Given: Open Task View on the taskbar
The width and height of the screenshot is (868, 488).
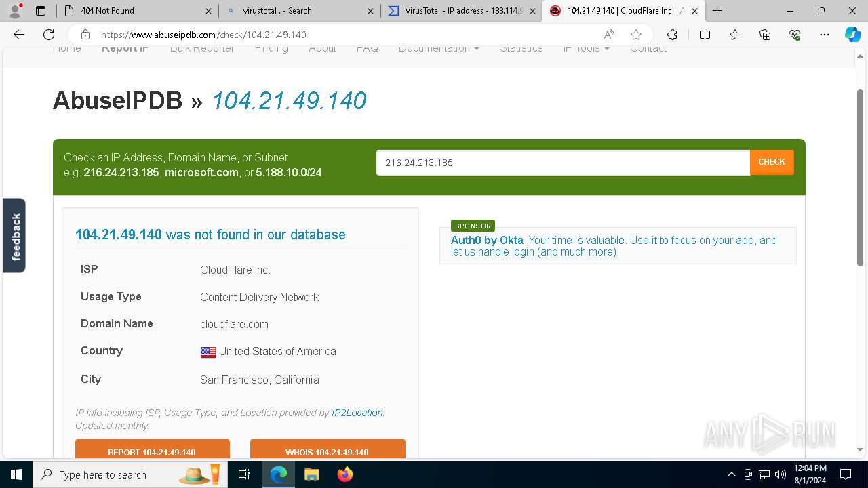Looking at the screenshot, I should pos(244,474).
